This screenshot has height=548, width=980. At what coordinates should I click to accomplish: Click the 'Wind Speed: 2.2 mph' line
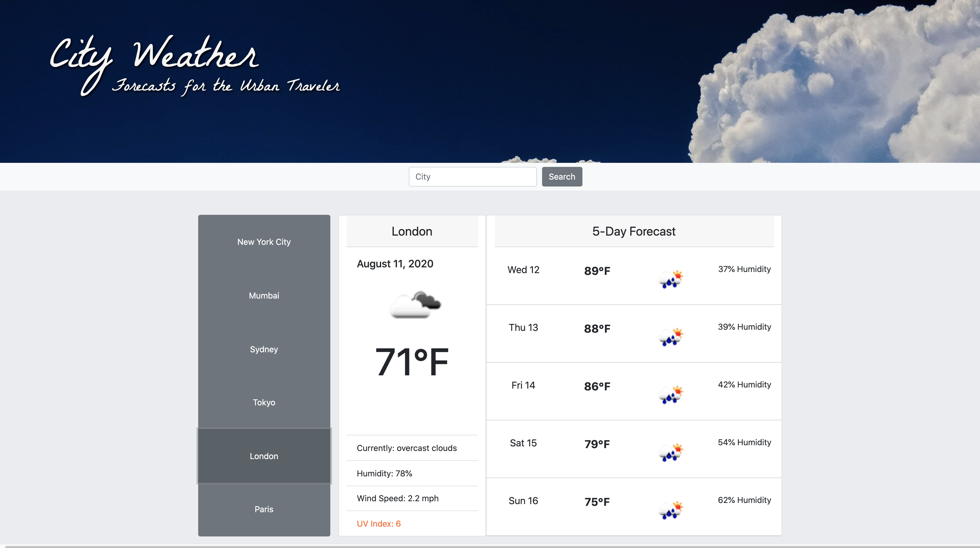(x=398, y=498)
